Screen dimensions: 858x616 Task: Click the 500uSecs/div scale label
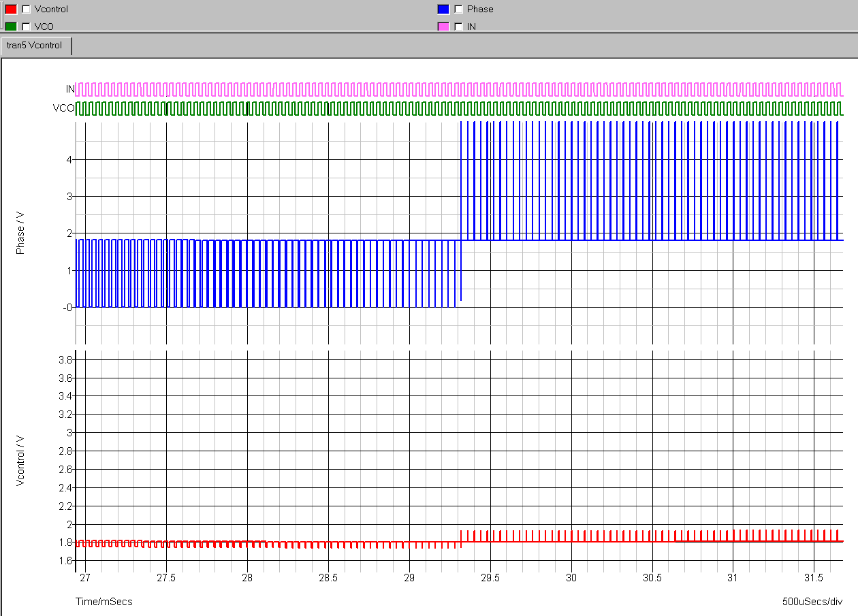[812, 602]
